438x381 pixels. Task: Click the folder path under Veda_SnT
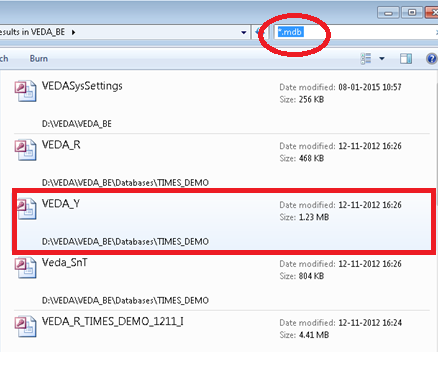[125, 301]
